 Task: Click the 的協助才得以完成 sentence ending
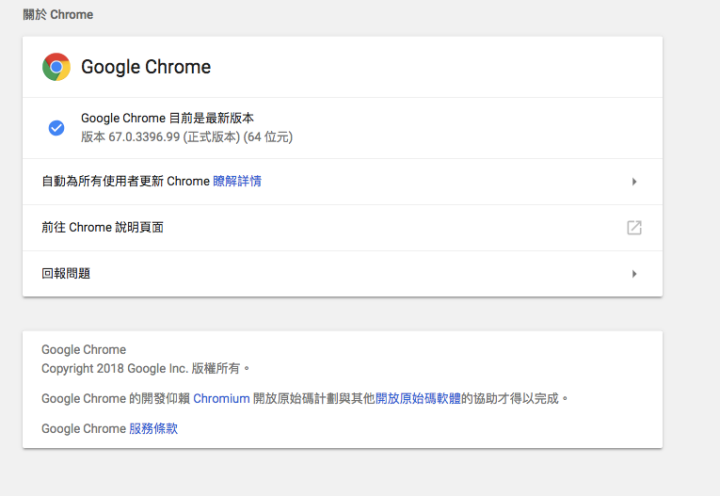click(514, 398)
